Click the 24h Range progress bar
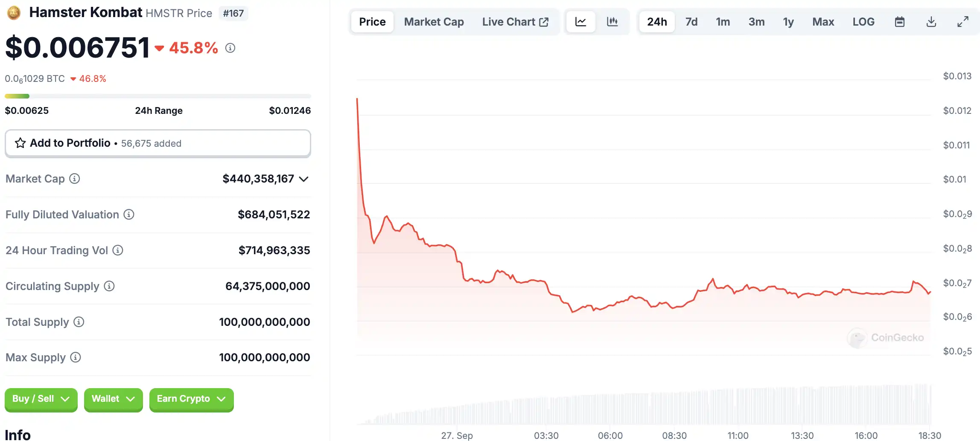This screenshot has width=980, height=441. [157, 96]
